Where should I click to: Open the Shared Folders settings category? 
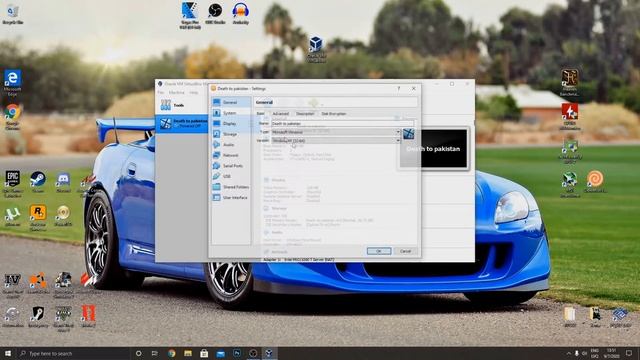(231, 187)
